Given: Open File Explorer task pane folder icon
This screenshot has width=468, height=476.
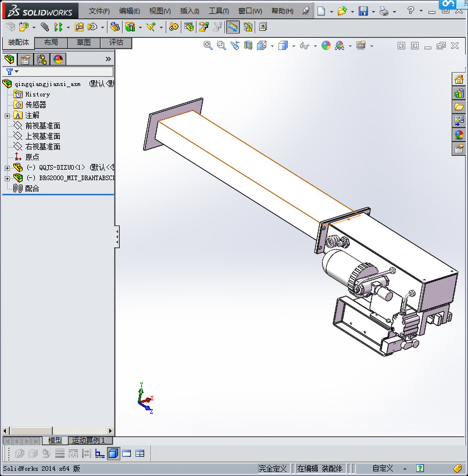Looking at the screenshot, I should [x=459, y=107].
